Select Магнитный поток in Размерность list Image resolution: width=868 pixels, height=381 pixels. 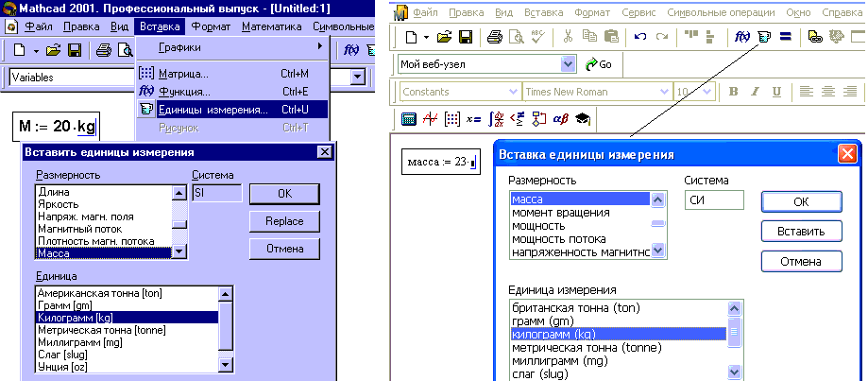tap(104, 229)
